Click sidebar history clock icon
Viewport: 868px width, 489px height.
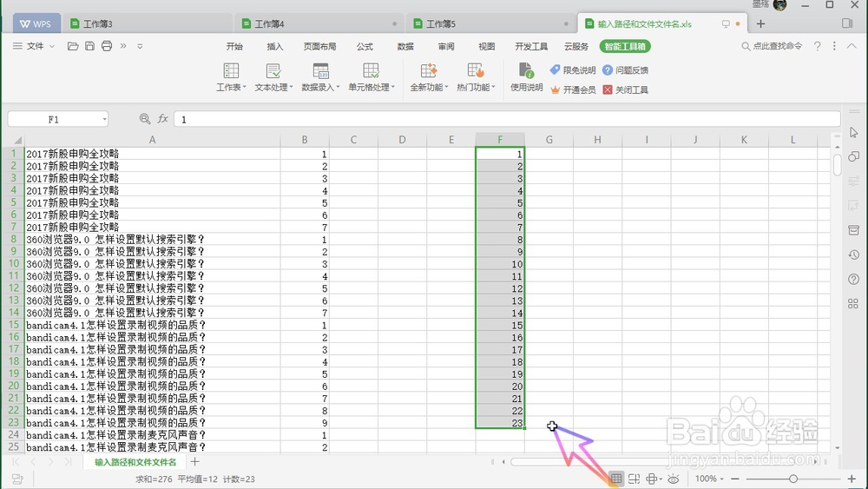[853, 254]
